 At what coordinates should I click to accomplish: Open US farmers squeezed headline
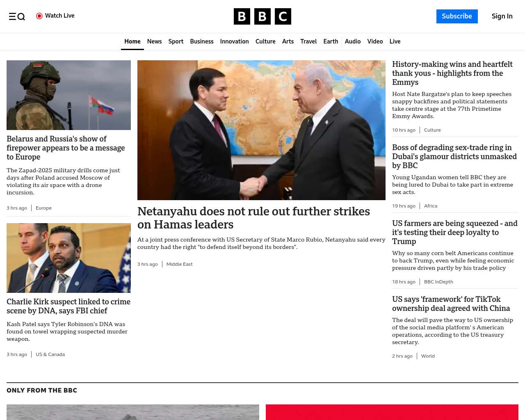coord(455,232)
